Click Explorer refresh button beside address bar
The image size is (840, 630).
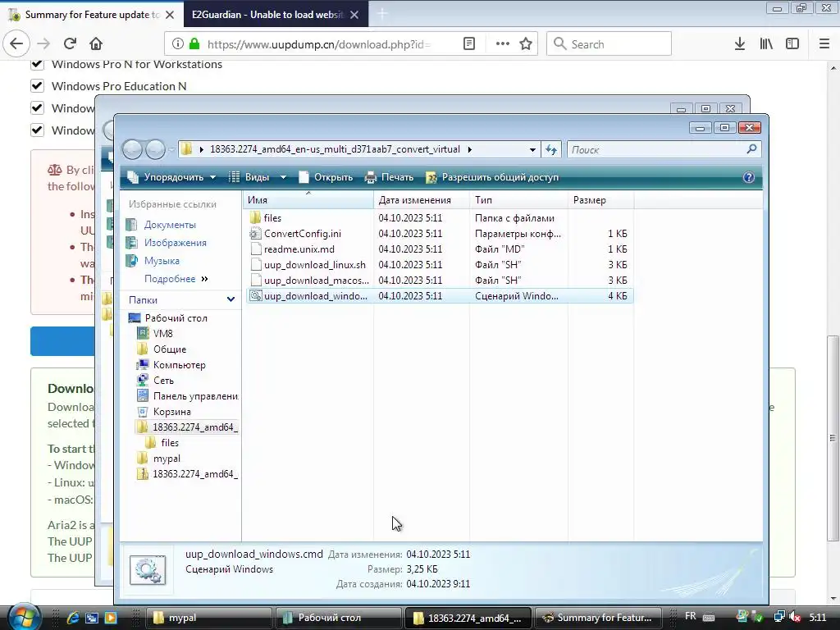551,149
